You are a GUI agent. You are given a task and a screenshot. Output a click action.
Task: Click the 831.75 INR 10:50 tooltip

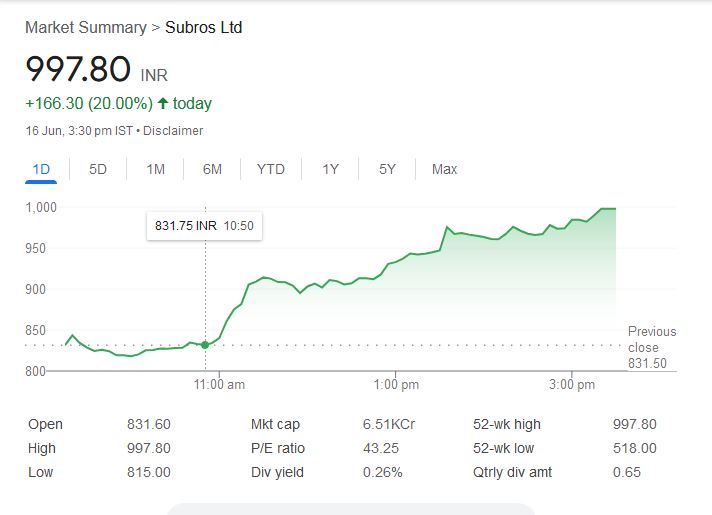(204, 226)
